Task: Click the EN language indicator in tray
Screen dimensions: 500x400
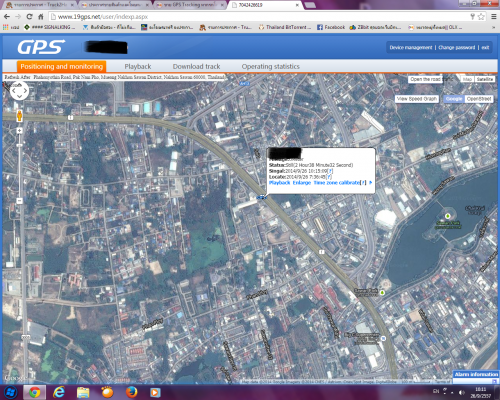Action: point(436,391)
